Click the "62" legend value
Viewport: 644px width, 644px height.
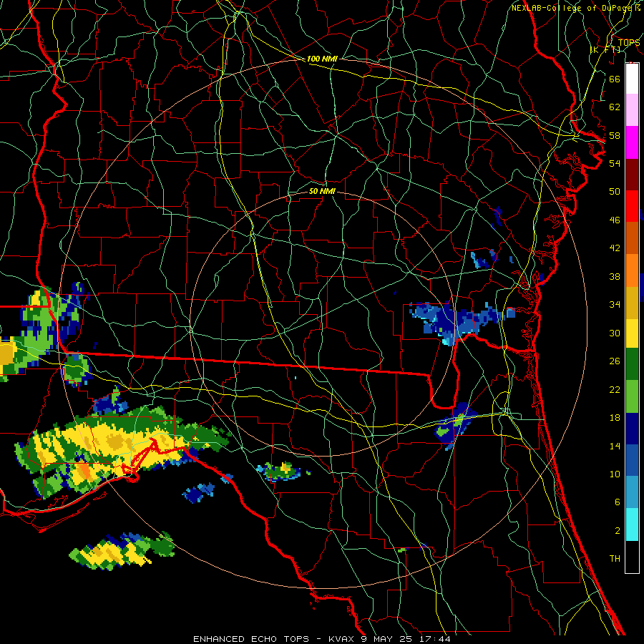(615, 107)
